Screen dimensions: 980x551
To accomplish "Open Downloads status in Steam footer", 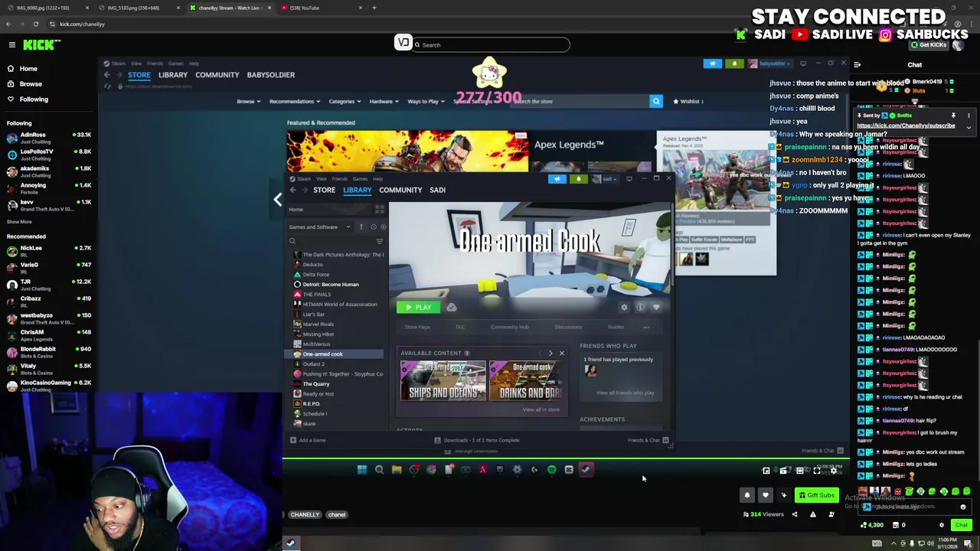I will 477,440.
